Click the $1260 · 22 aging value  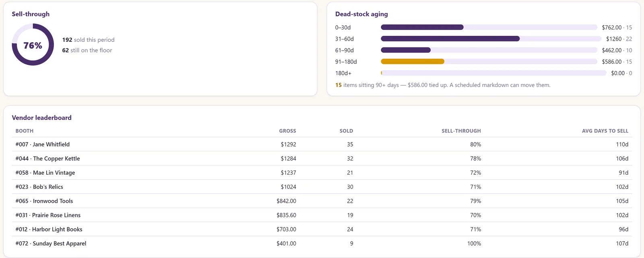[x=619, y=39]
